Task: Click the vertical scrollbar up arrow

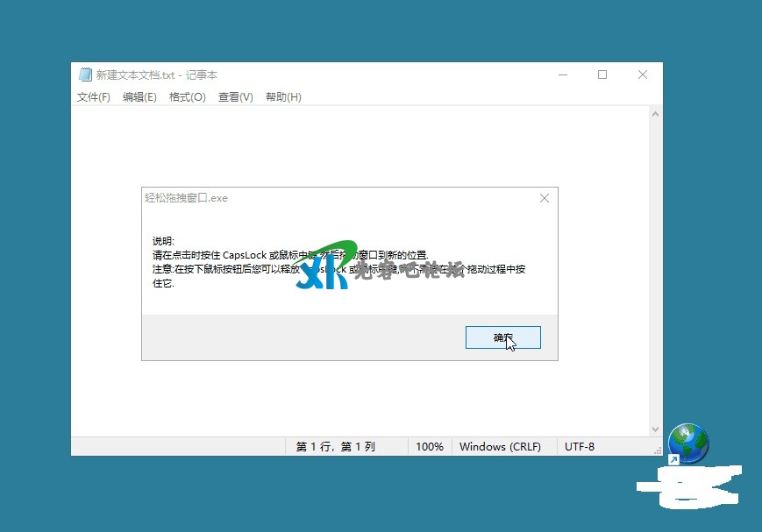Action: [x=655, y=114]
